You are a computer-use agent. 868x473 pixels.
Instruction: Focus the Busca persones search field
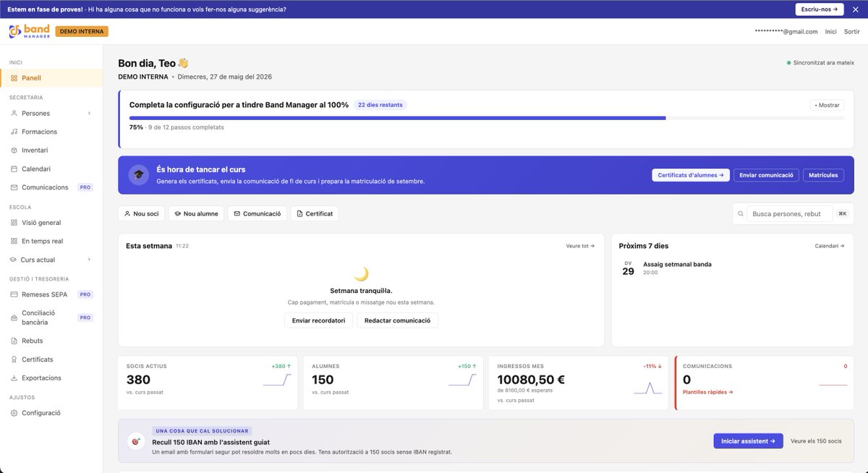pos(790,214)
